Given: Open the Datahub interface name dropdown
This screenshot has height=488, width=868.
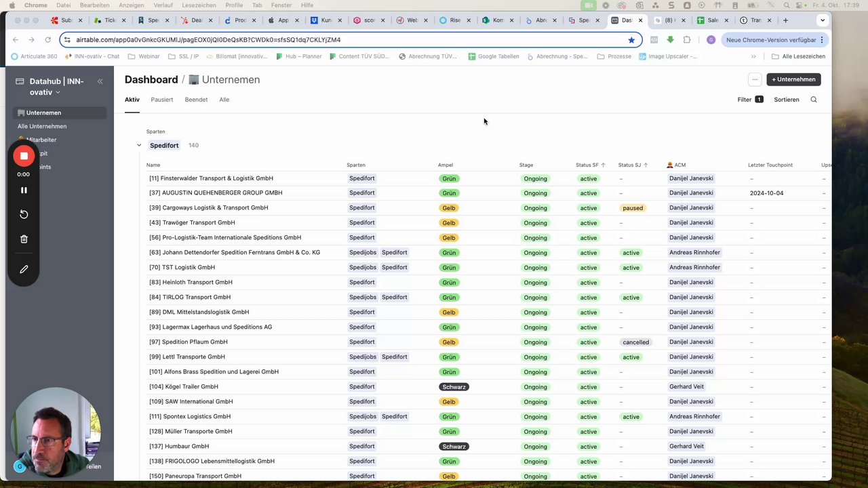Looking at the screenshot, I should [56, 87].
